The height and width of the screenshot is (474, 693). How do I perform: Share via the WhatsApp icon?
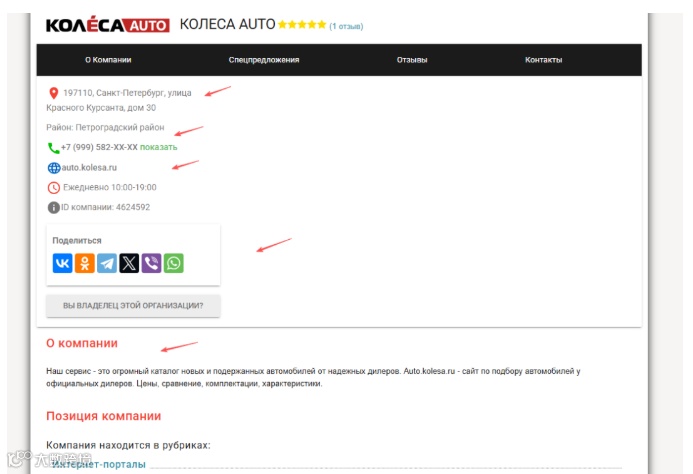(x=174, y=263)
